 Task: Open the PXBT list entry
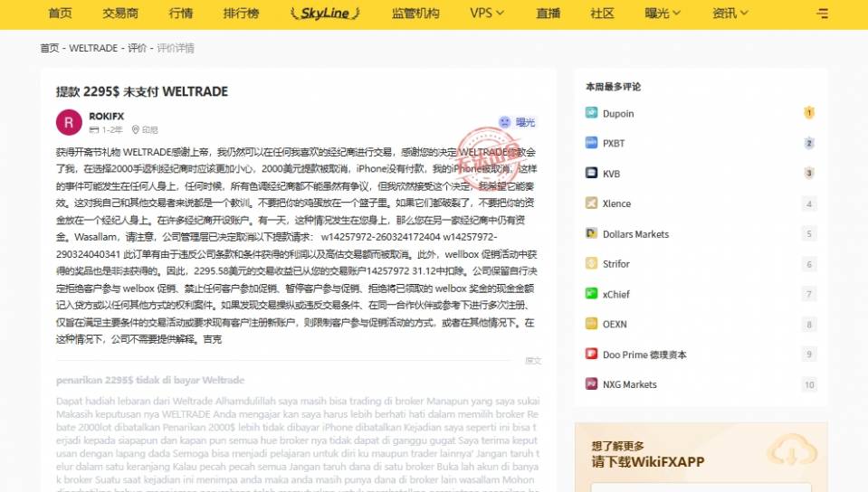tap(614, 143)
